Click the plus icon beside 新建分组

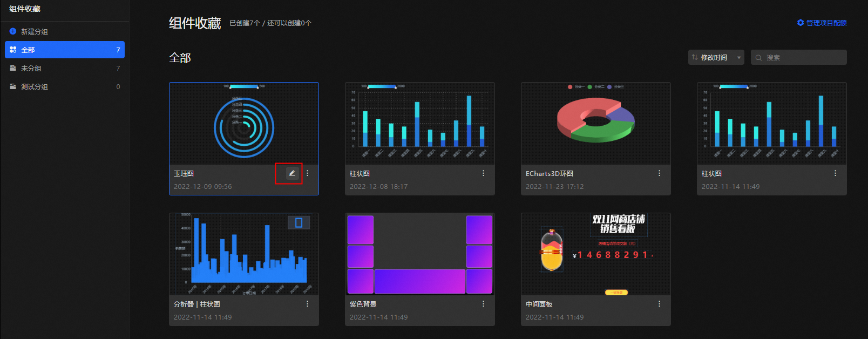coord(13,31)
